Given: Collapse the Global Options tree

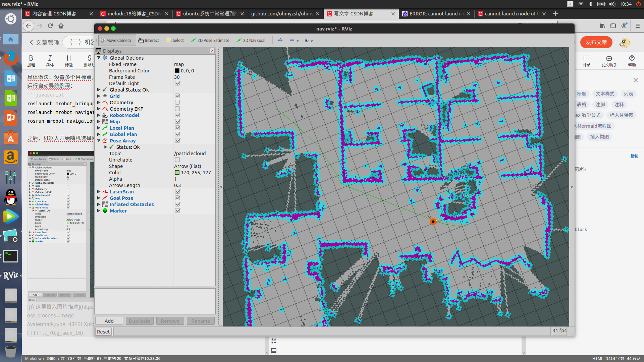Looking at the screenshot, I should coord(99,58).
